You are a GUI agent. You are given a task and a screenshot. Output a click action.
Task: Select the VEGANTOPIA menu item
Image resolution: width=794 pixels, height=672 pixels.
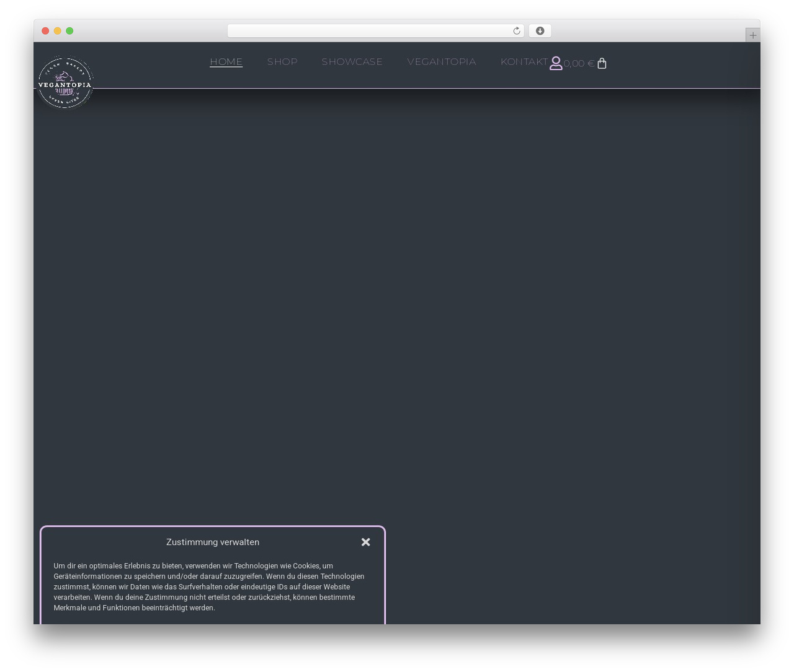point(442,61)
